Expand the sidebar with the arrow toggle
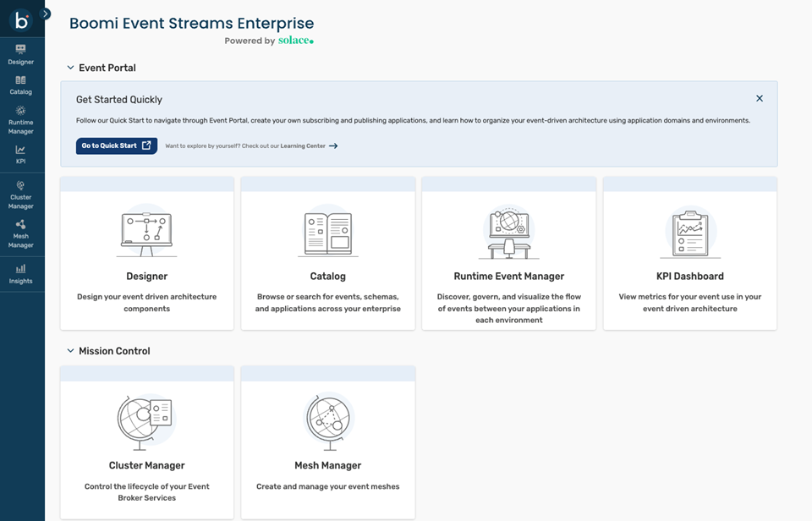Viewport: 812px width, 521px height. coord(46,14)
